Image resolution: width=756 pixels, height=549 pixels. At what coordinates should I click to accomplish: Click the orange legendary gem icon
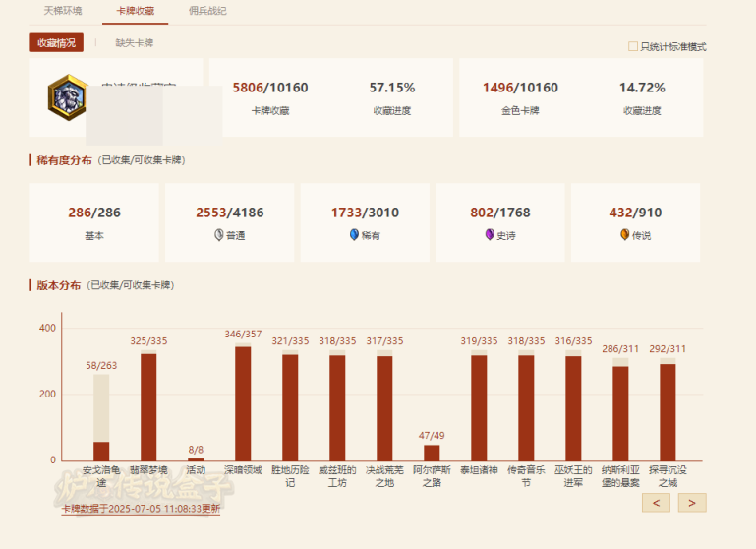click(x=624, y=236)
